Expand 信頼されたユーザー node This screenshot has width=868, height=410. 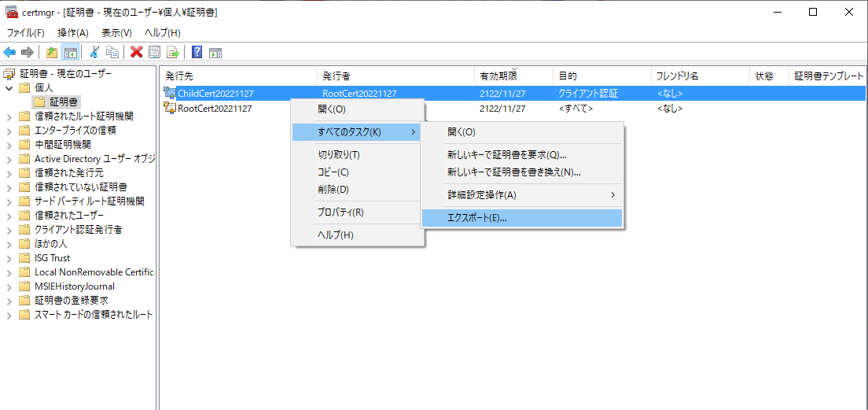click(x=9, y=216)
